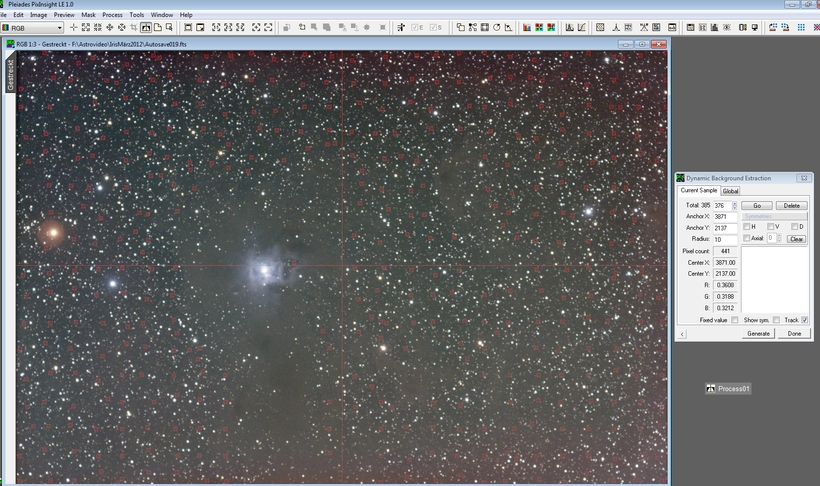Click the Pixel count value 441

click(725, 251)
